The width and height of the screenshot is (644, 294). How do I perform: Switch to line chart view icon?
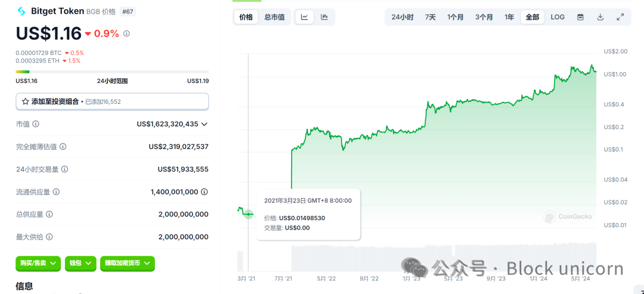[x=304, y=17]
